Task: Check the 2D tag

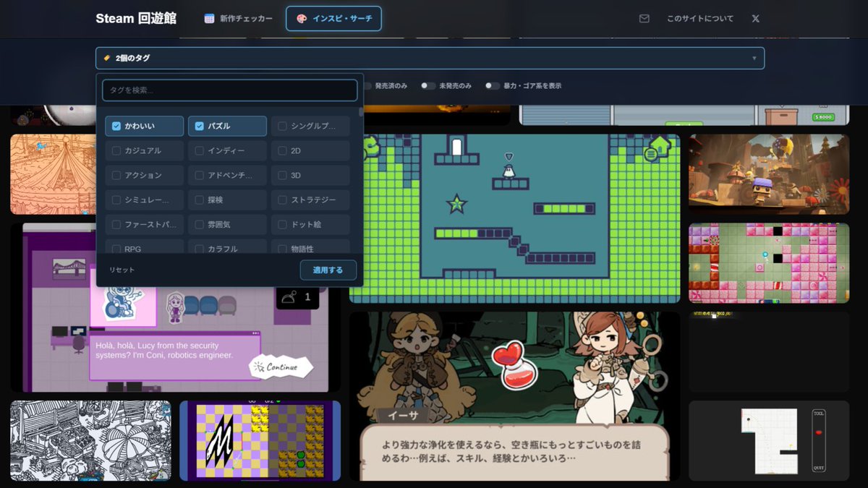Action: [x=310, y=151]
